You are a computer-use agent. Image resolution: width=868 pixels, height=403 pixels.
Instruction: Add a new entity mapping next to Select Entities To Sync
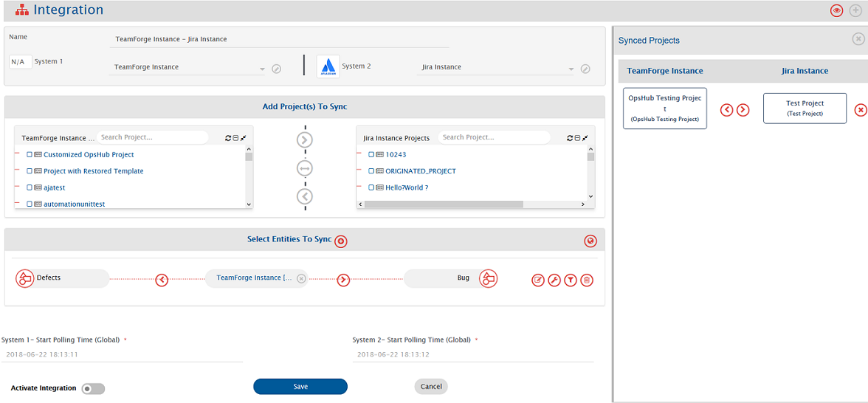341,241
